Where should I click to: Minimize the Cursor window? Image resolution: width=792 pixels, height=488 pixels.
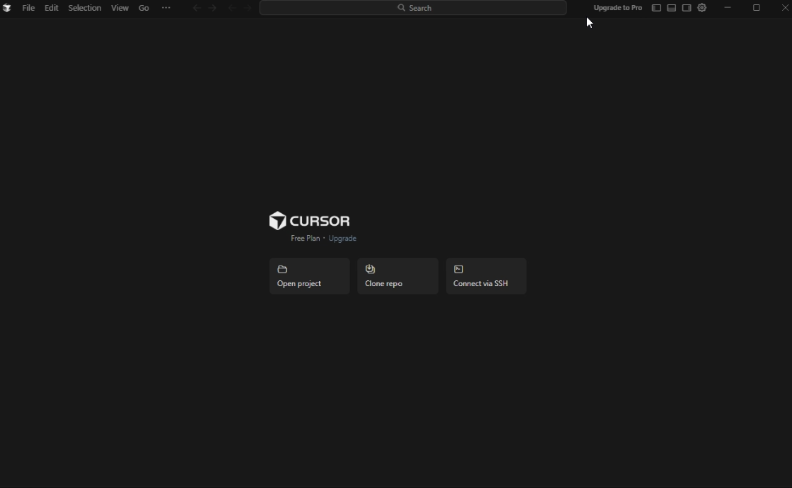(x=727, y=8)
